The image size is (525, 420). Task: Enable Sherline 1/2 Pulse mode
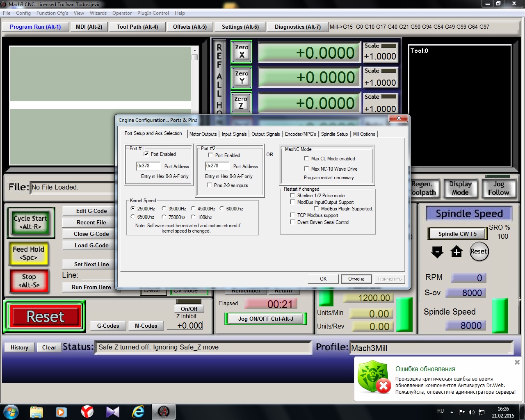[x=292, y=196]
